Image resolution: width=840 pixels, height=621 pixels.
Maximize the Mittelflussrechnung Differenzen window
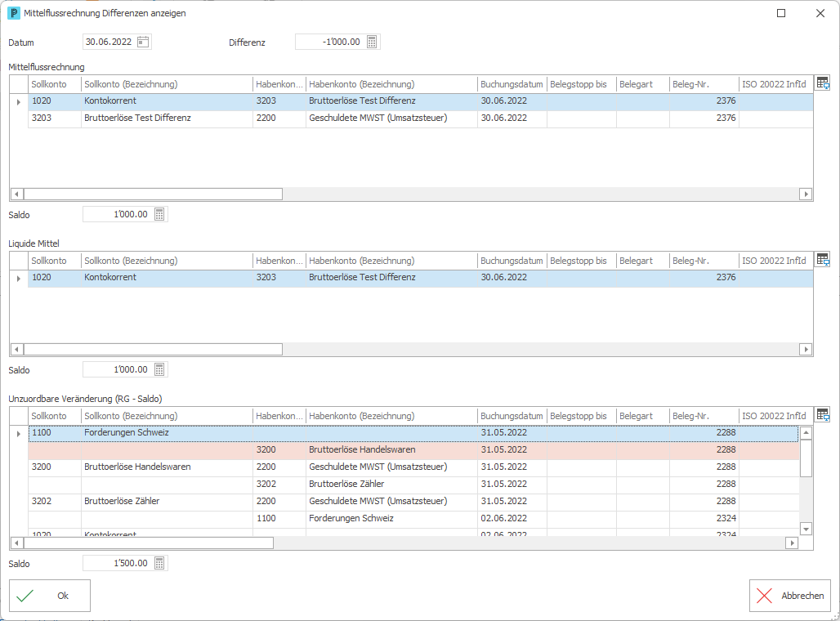click(x=781, y=13)
